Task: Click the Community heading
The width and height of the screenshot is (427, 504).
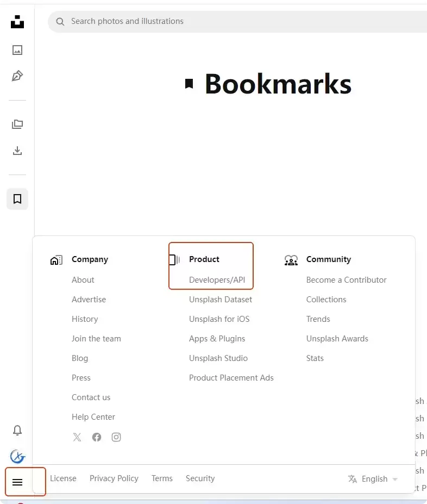Action: click(329, 259)
